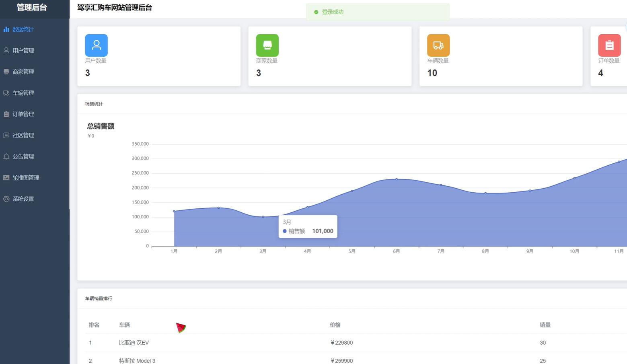
Task: Select the 公告管理 menu entry
Action: tap(35, 156)
